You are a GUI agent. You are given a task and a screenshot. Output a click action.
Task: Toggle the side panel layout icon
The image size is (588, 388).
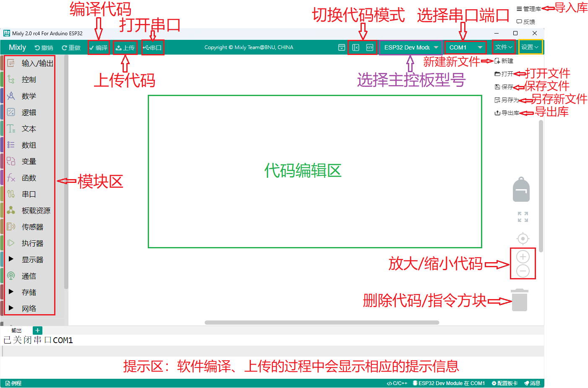pos(355,47)
